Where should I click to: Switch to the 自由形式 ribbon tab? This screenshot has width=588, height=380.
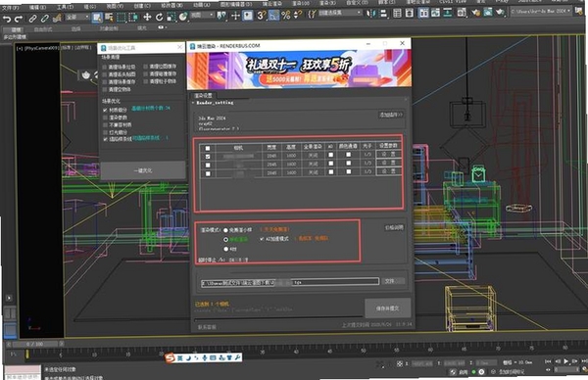point(43,29)
